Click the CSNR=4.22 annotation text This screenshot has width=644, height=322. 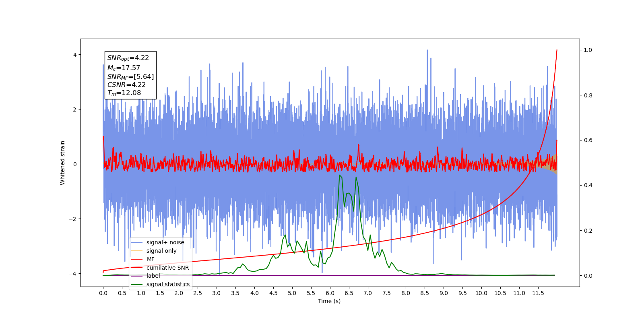click(x=126, y=85)
